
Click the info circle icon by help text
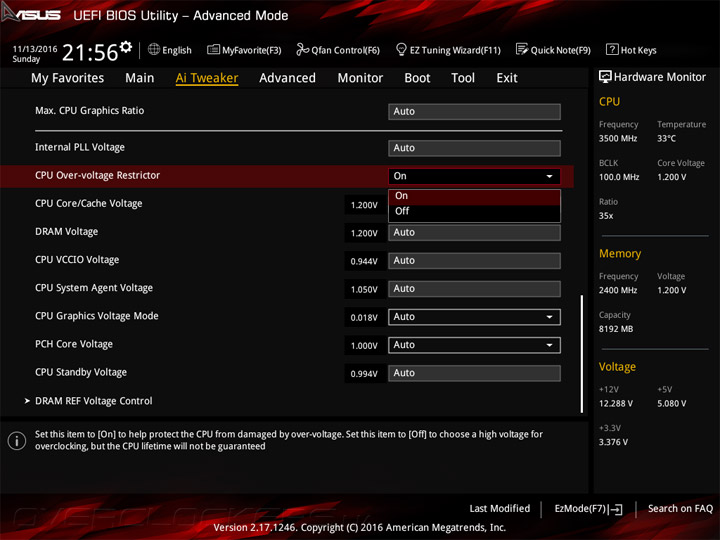click(x=17, y=441)
